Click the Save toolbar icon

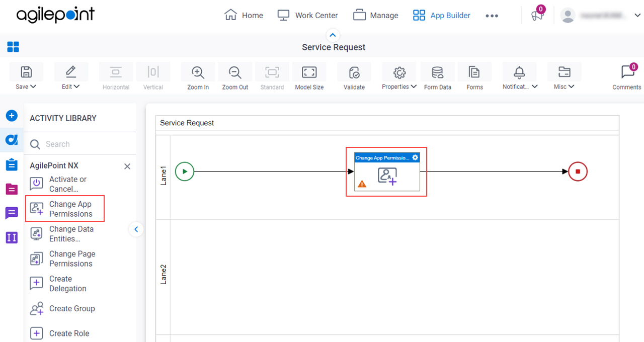pyautogui.click(x=26, y=72)
